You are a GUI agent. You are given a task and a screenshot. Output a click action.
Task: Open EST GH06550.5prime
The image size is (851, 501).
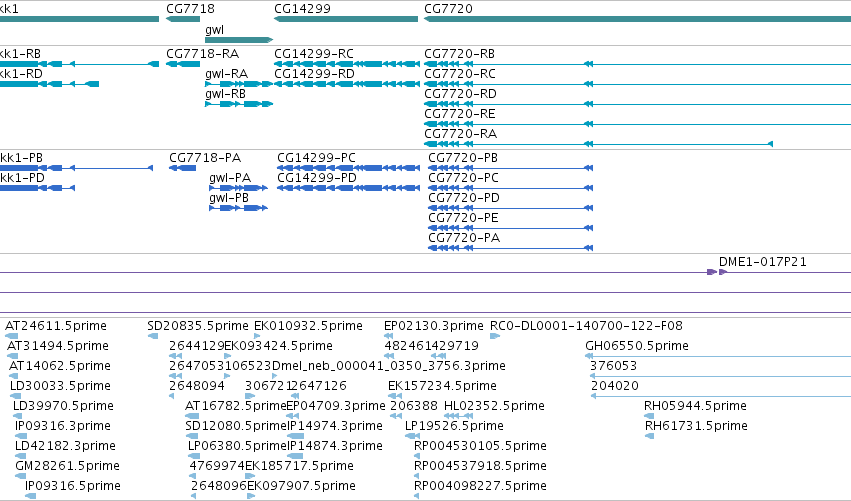pyautogui.click(x=637, y=346)
